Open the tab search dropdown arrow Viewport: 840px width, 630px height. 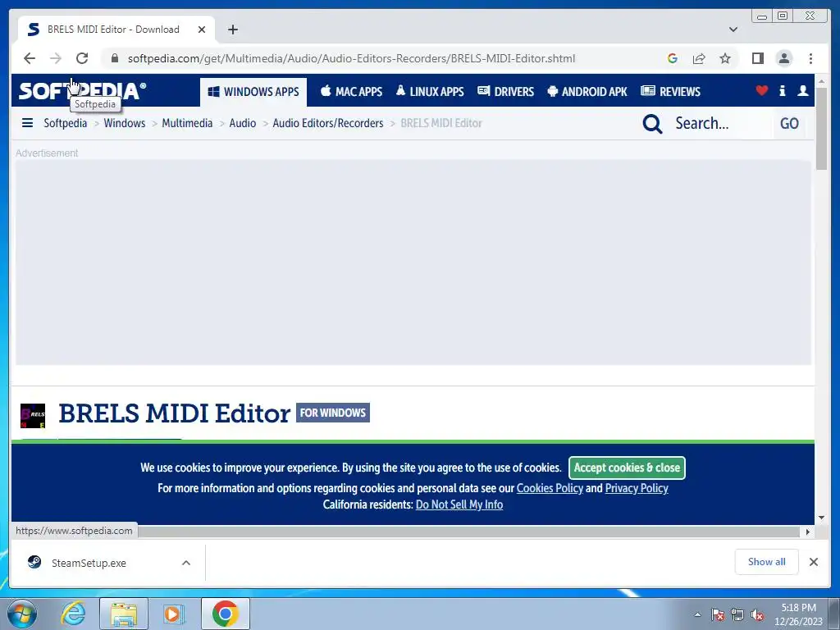(733, 30)
